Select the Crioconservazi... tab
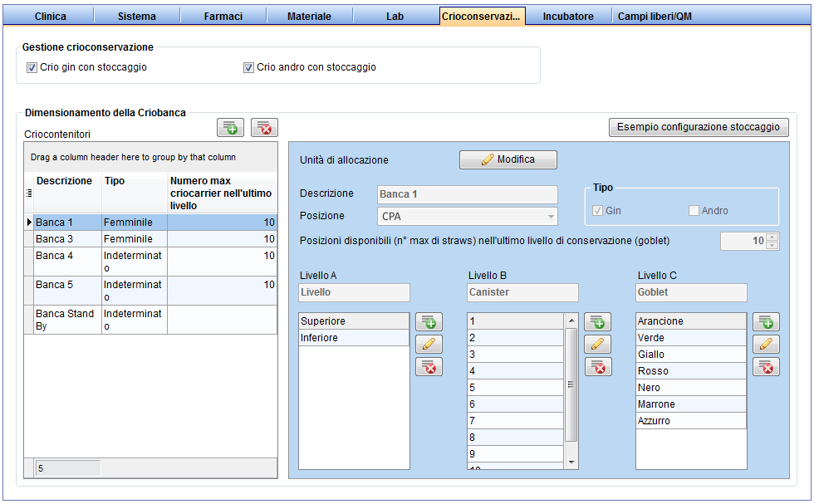 (x=482, y=16)
